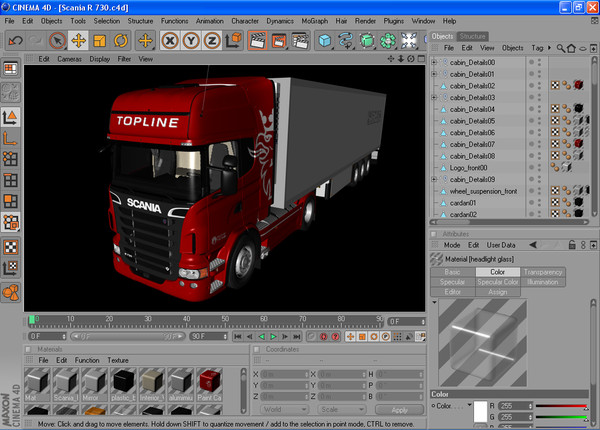The height and width of the screenshot is (430, 600).
Task: Open the deformer objects icon
Action: coord(409,41)
